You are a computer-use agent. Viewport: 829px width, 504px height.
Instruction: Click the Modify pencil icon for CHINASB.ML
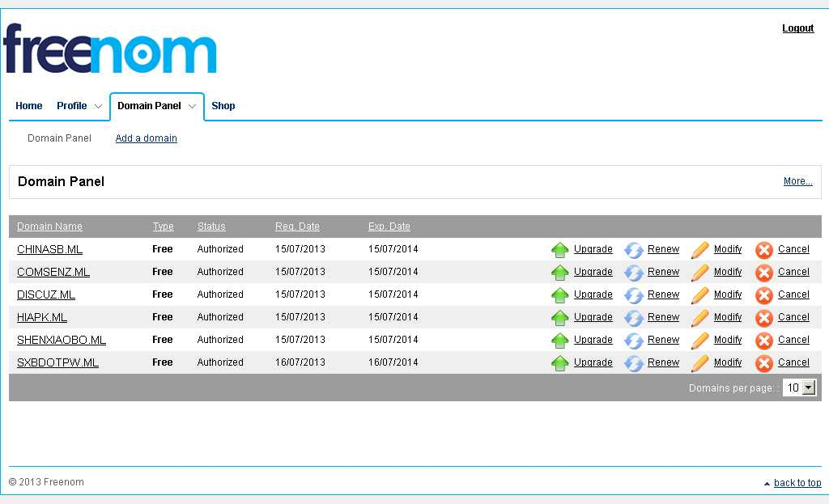700,250
